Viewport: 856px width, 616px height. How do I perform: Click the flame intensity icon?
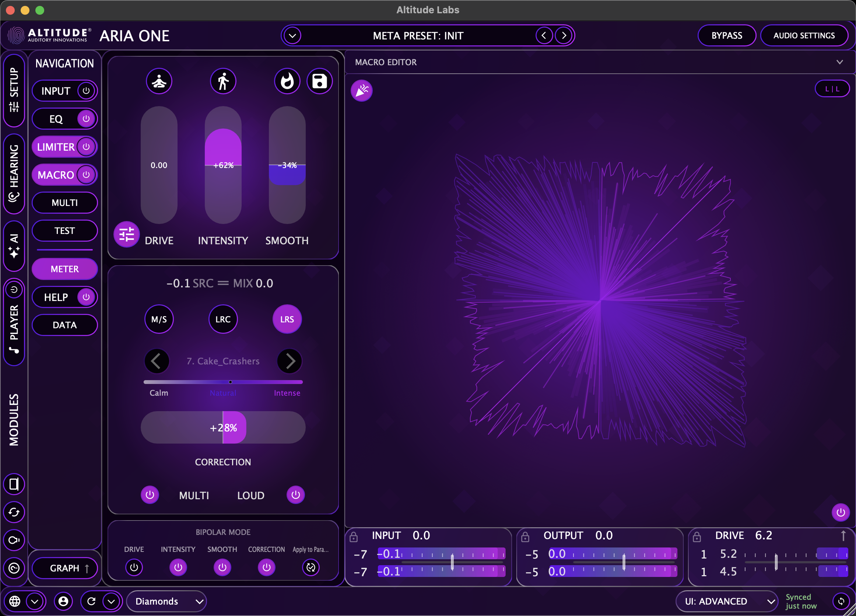point(287,80)
